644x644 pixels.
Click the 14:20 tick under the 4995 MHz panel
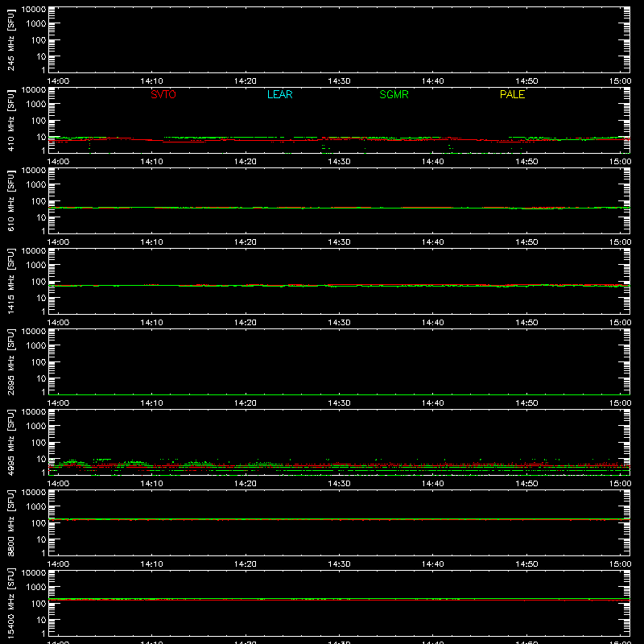click(x=246, y=484)
